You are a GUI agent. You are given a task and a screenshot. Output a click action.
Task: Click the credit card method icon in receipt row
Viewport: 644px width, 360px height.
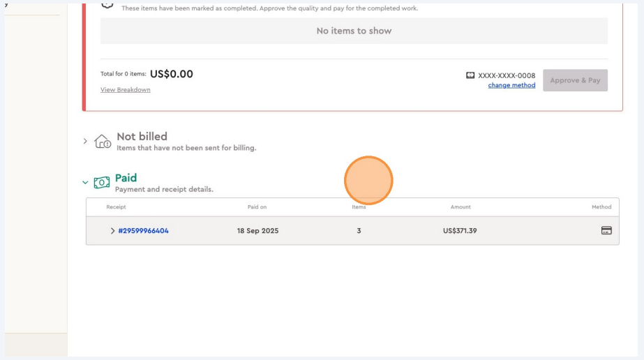click(x=606, y=230)
